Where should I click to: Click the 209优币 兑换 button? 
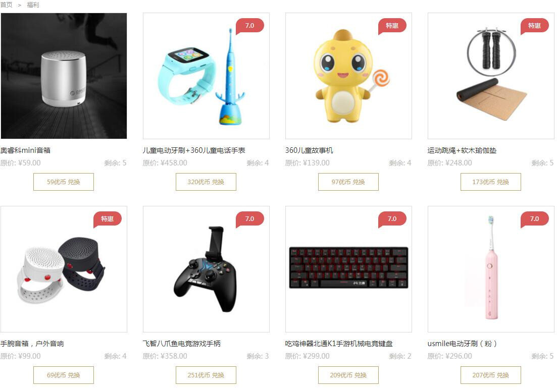point(348,375)
